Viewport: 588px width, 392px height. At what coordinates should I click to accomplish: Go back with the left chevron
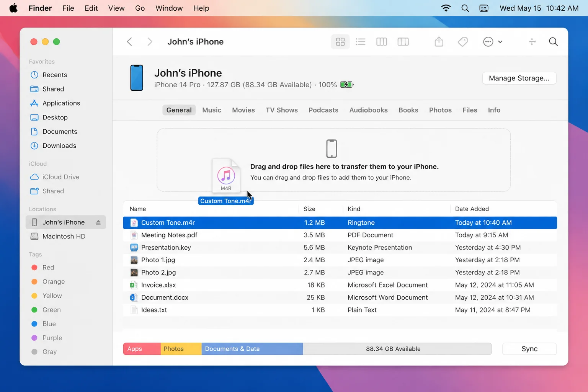129,42
